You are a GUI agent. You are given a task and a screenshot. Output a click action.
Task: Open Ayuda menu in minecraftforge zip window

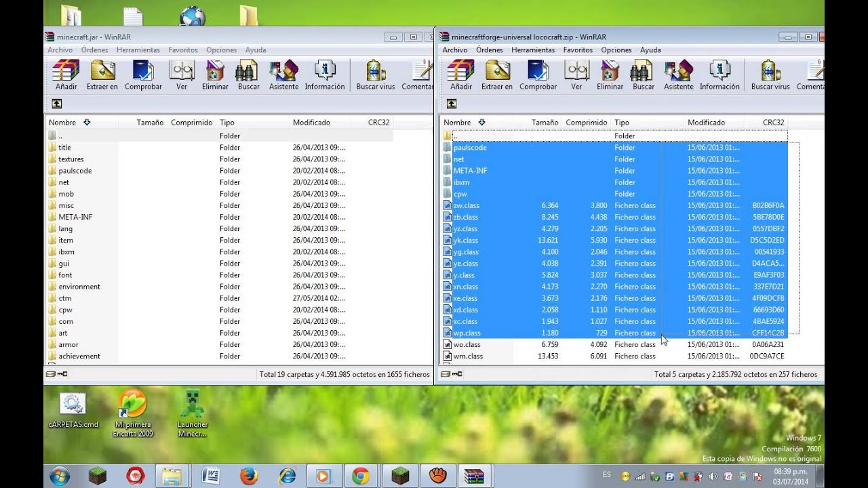tap(650, 50)
